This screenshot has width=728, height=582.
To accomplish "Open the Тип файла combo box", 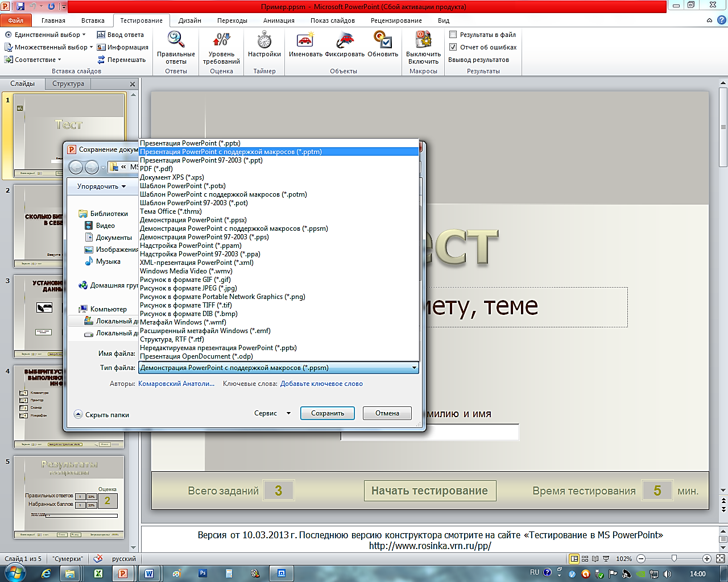I will click(x=279, y=368).
